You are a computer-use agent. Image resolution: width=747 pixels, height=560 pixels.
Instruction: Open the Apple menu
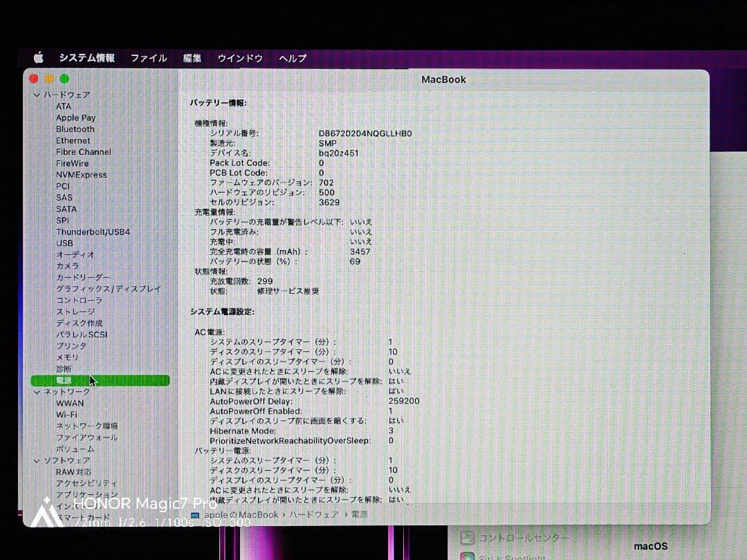[x=38, y=58]
